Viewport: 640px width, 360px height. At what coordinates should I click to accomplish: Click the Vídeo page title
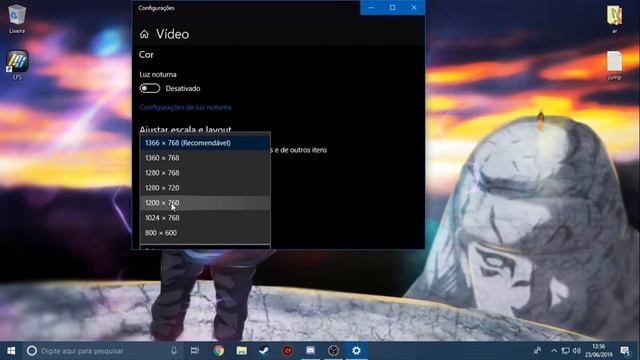tap(172, 34)
